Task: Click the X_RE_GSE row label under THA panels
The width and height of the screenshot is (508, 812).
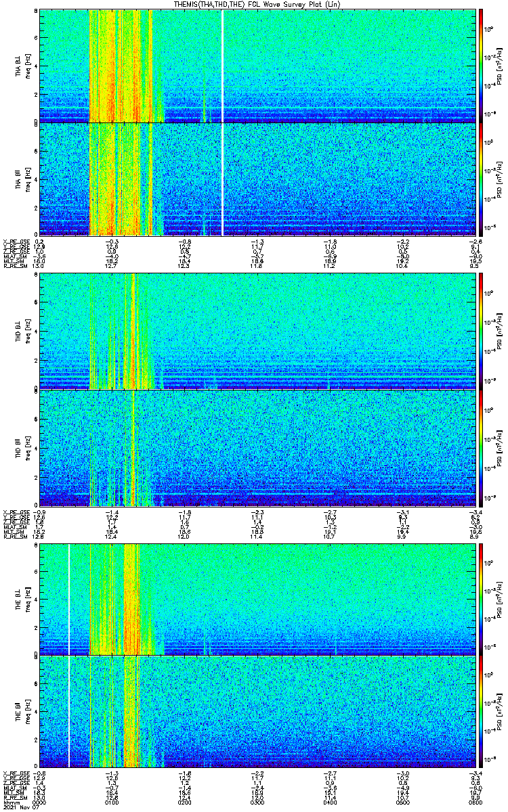Action: coord(15,241)
